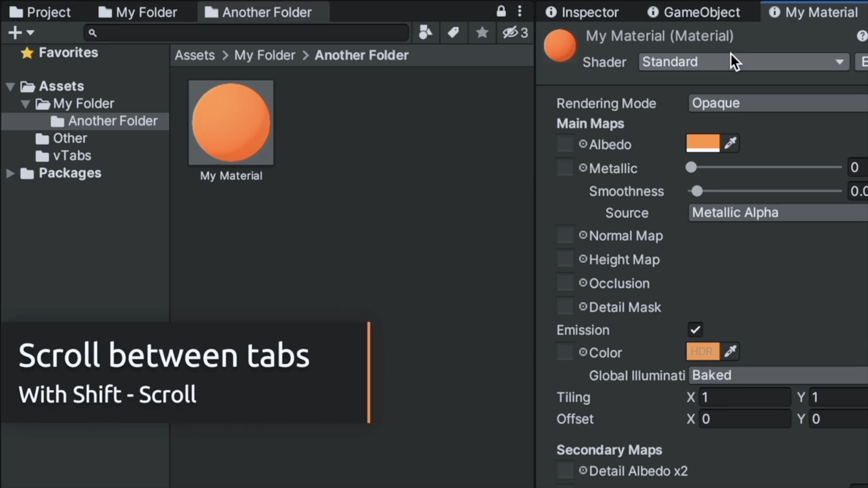
Task: Disable the Emission checkbox
Action: [695, 329]
